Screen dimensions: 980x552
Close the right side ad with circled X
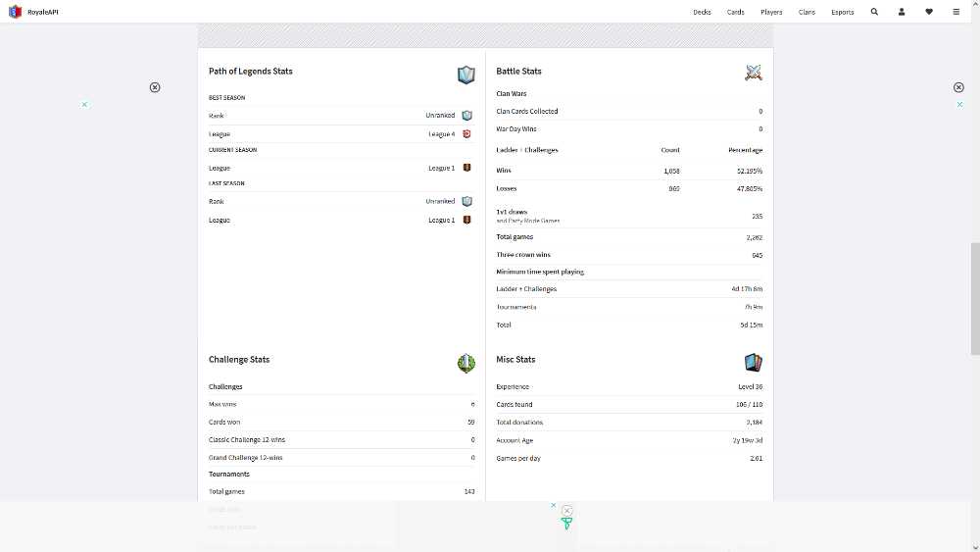click(958, 87)
